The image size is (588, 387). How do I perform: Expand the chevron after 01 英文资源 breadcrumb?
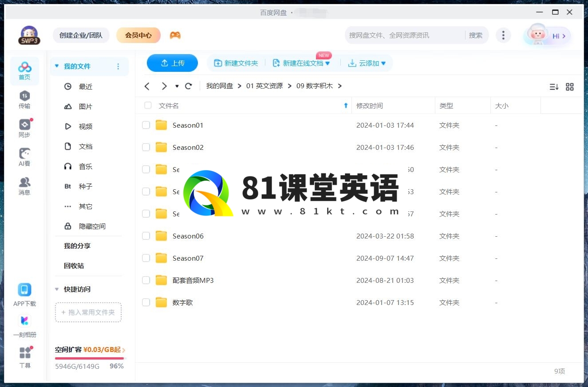tap(289, 86)
